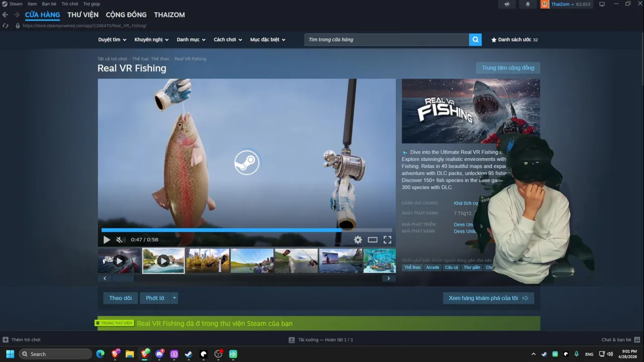Expand the Cách chơi dropdown menu

coord(228,40)
